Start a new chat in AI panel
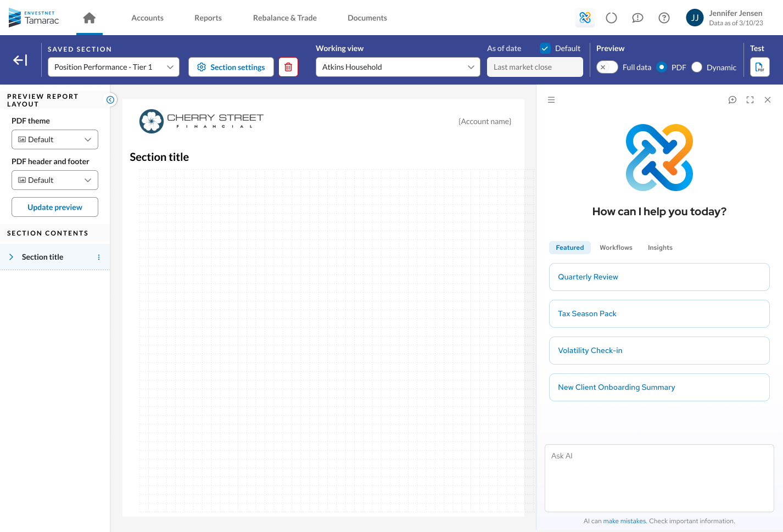This screenshot has height=532, width=783. coord(732,100)
